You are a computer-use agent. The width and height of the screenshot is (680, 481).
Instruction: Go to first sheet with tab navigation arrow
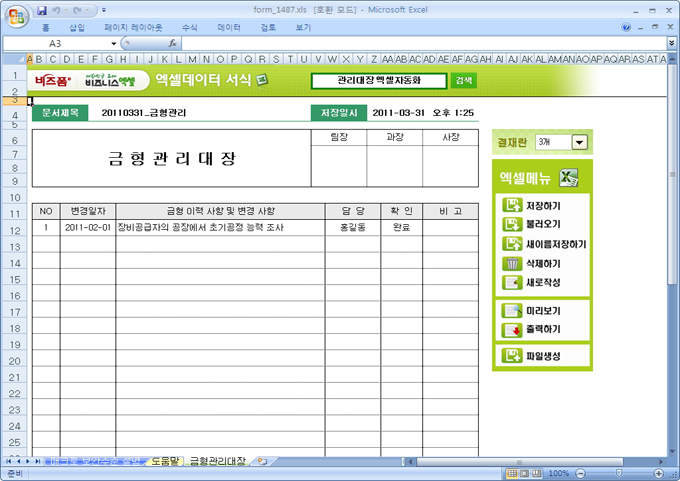[x=8, y=461]
